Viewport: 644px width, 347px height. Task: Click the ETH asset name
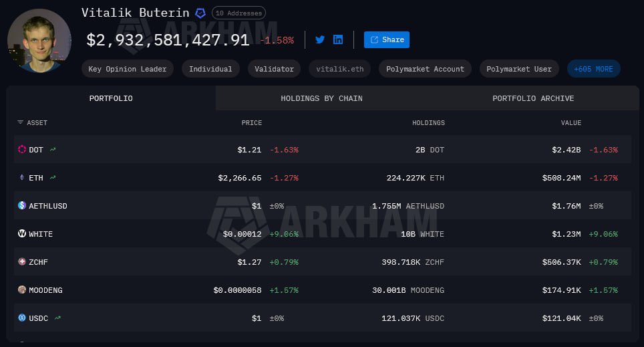coord(35,178)
